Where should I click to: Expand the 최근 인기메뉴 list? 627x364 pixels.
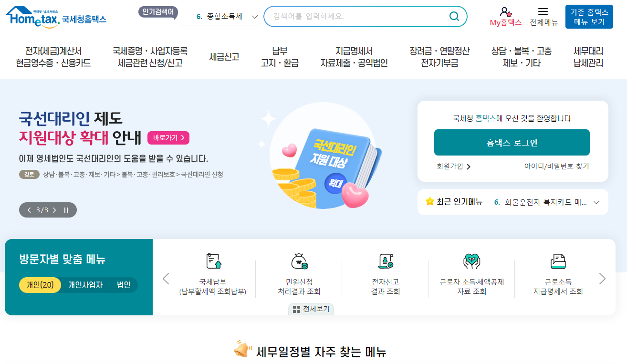tap(596, 202)
